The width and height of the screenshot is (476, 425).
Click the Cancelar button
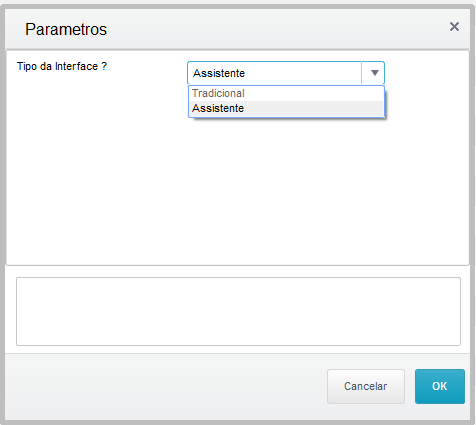[366, 386]
